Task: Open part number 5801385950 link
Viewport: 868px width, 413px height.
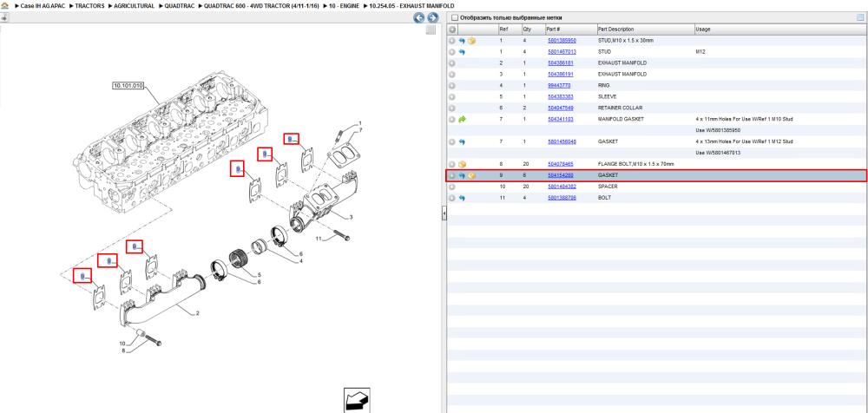Action: (x=562, y=41)
